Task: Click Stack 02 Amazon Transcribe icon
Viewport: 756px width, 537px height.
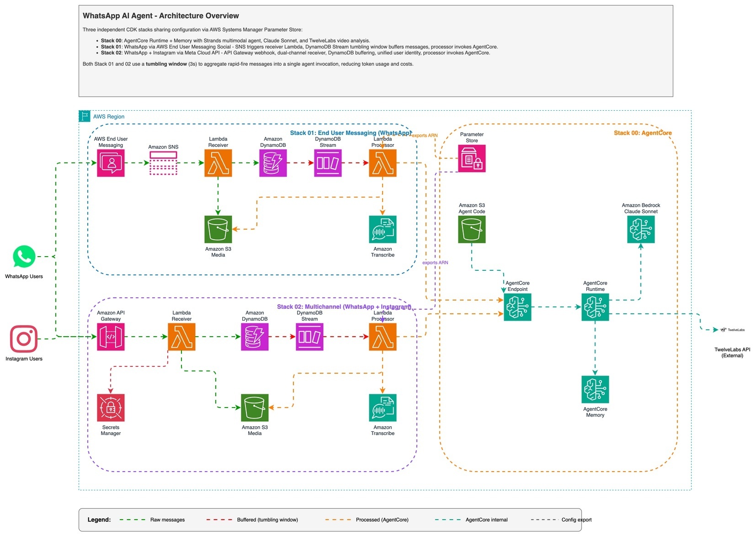Action: point(383,408)
